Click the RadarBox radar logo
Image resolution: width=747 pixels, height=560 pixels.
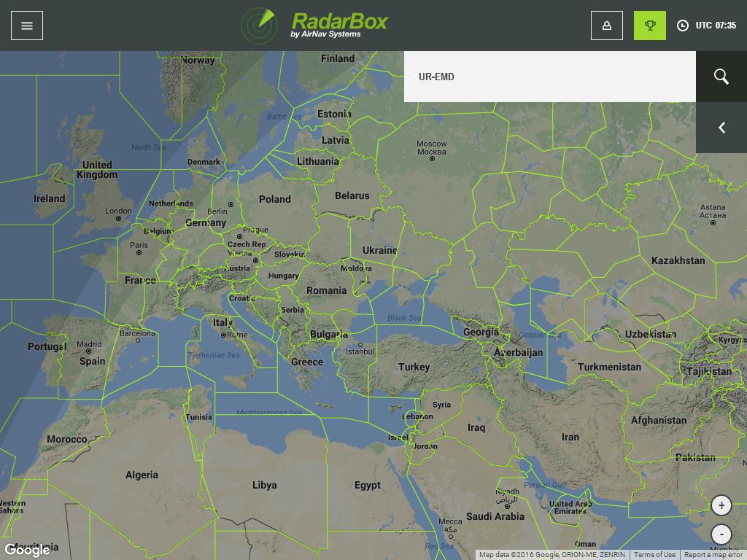pyautogui.click(x=259, y=26)
